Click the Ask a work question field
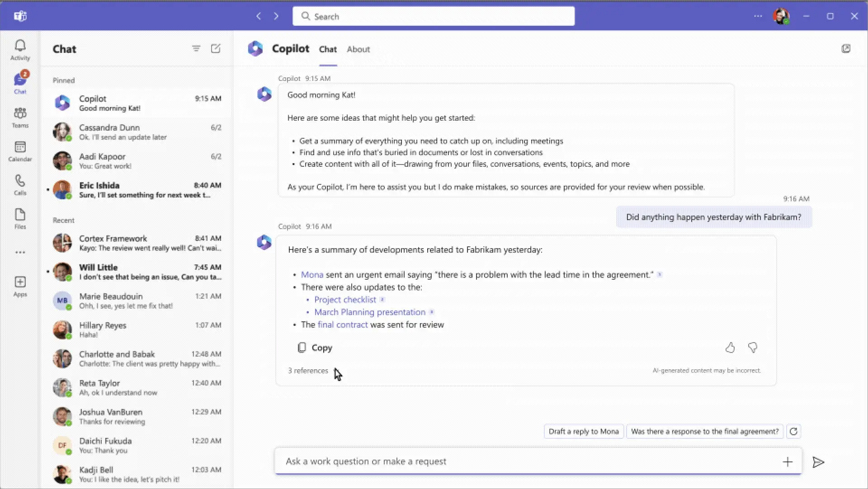The width and height of the screenshot is (868, 489). [524, 461]
